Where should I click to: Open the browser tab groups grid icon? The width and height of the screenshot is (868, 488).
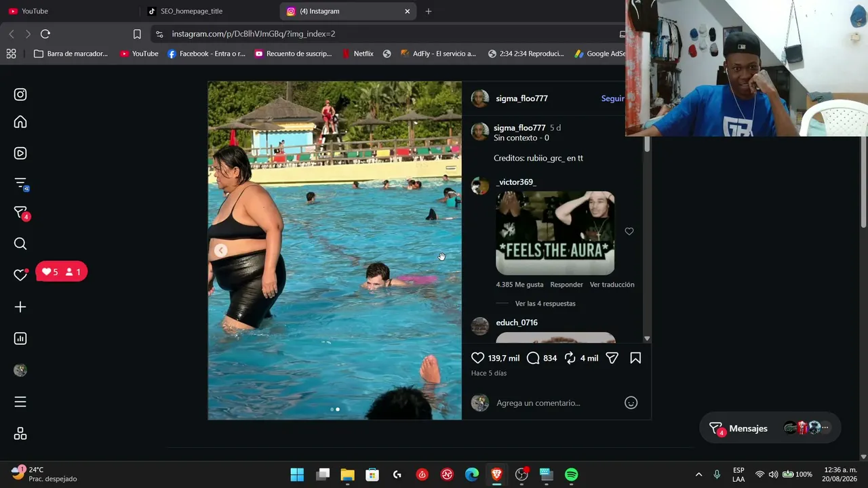click(x=11, y=54)
